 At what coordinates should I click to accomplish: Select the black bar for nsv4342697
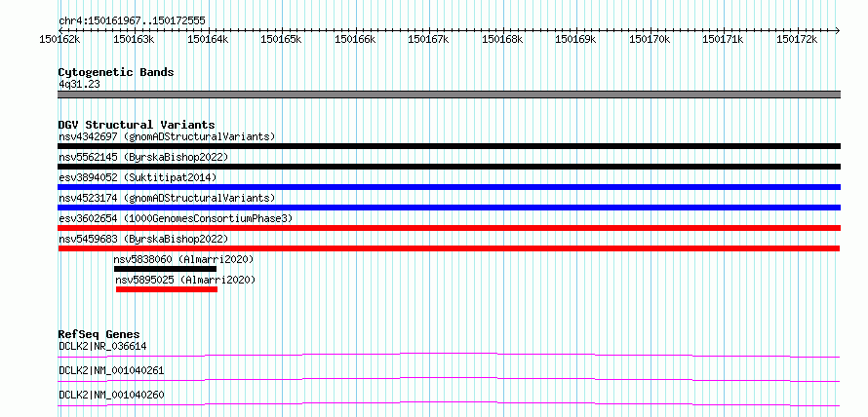tap(449, 146)
